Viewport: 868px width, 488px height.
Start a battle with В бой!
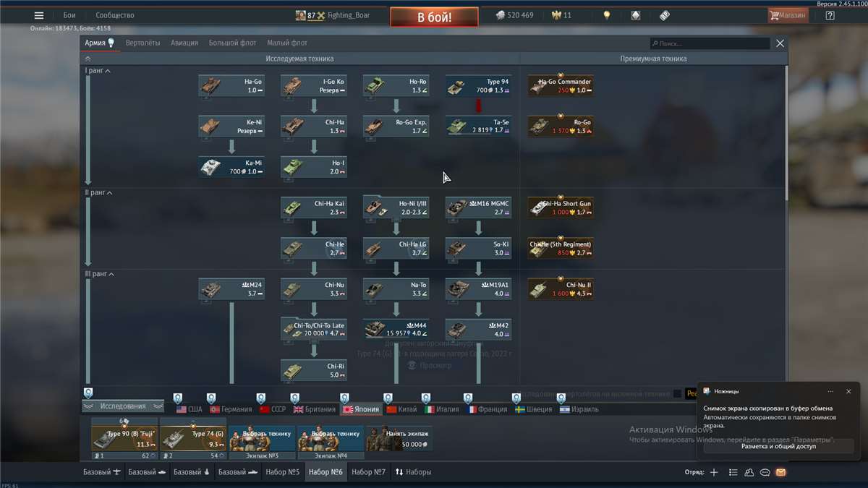point(434,17)
